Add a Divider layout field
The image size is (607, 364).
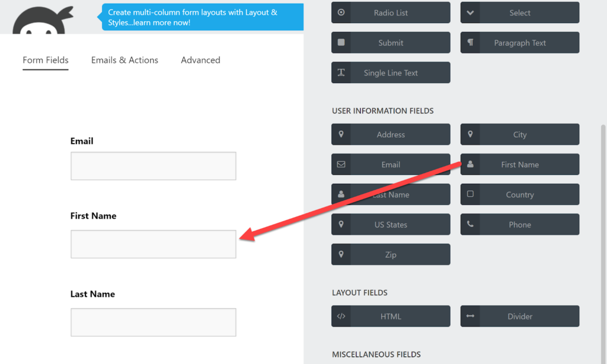click(520, 316)
